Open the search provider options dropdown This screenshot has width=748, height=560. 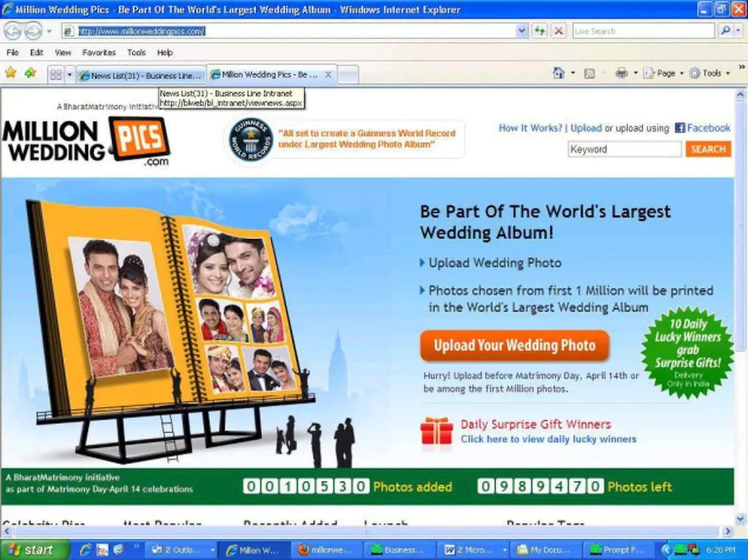(x=738, y=31)
